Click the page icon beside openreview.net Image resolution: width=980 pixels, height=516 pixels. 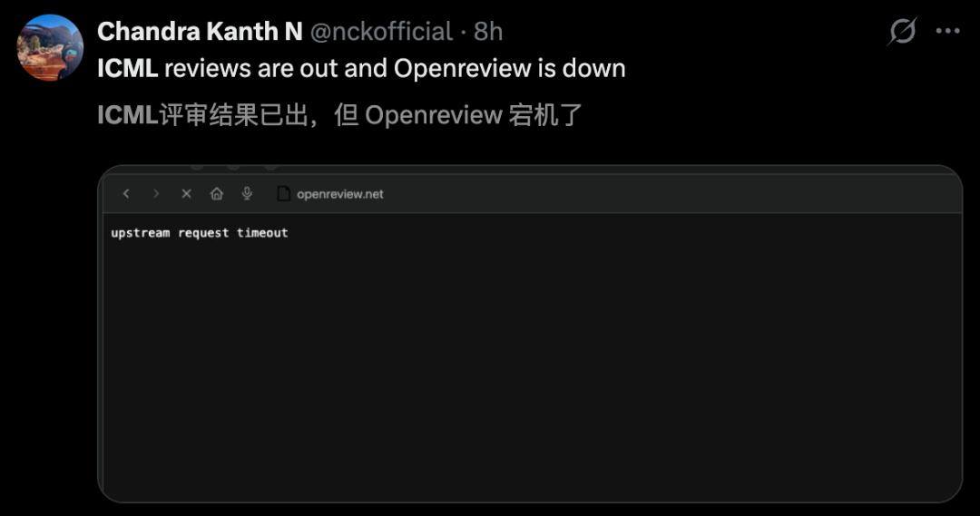[283, 194]
